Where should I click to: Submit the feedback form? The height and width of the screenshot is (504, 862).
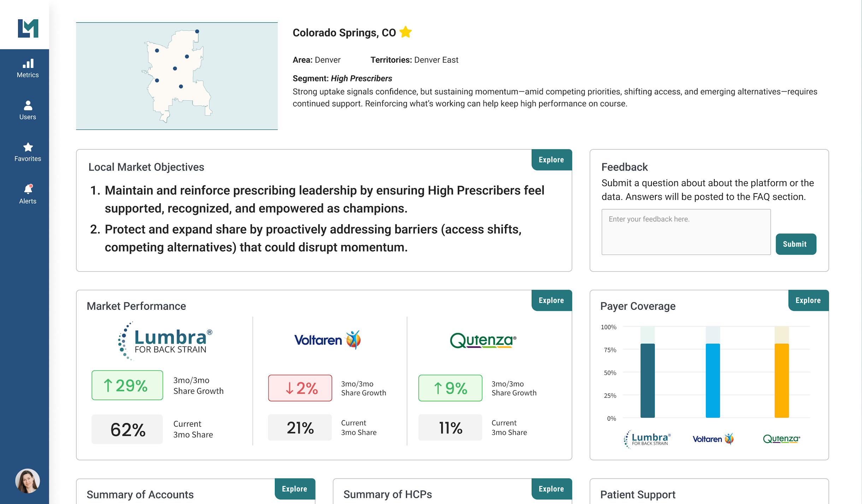coord(796,244)
